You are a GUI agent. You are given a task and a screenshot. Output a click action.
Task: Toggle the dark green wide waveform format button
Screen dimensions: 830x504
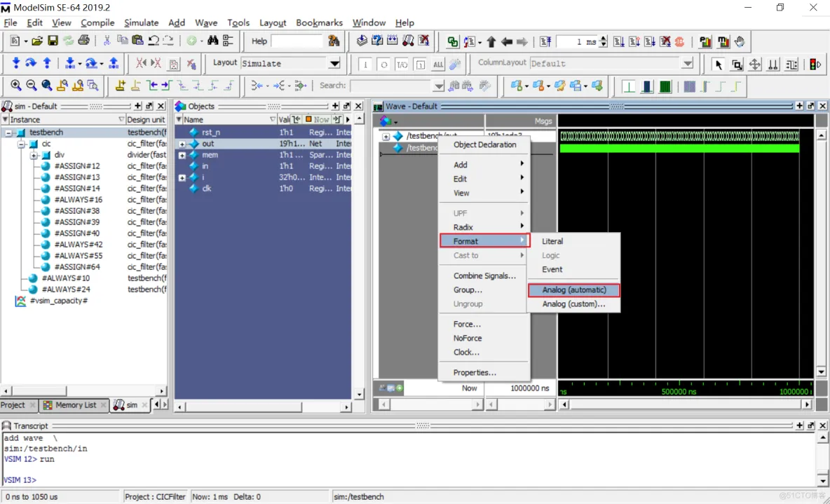pyautogui.click(x=665, y=86)
